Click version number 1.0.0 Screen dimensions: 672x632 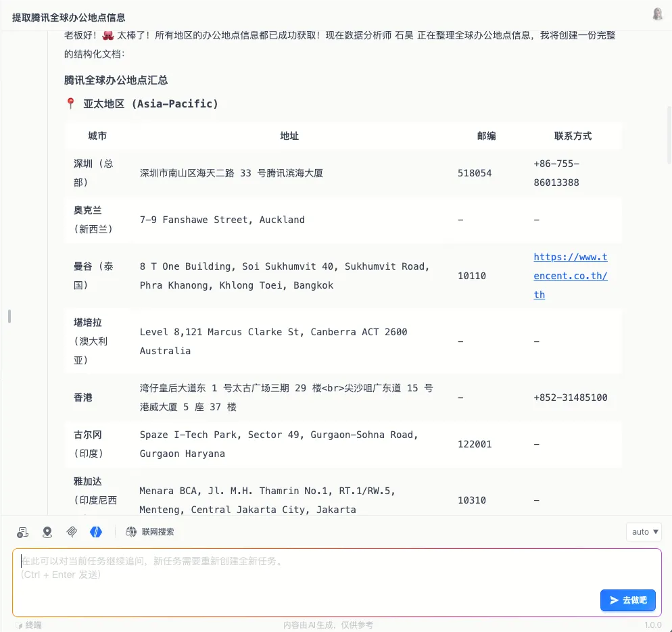[x=652, y=625]
